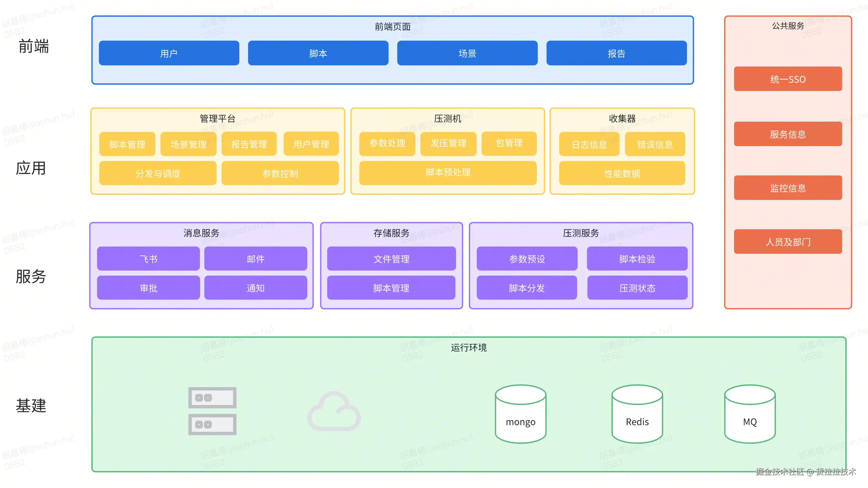
Task: Click the purple 飞书 block
Action: (x=148, y=258)
